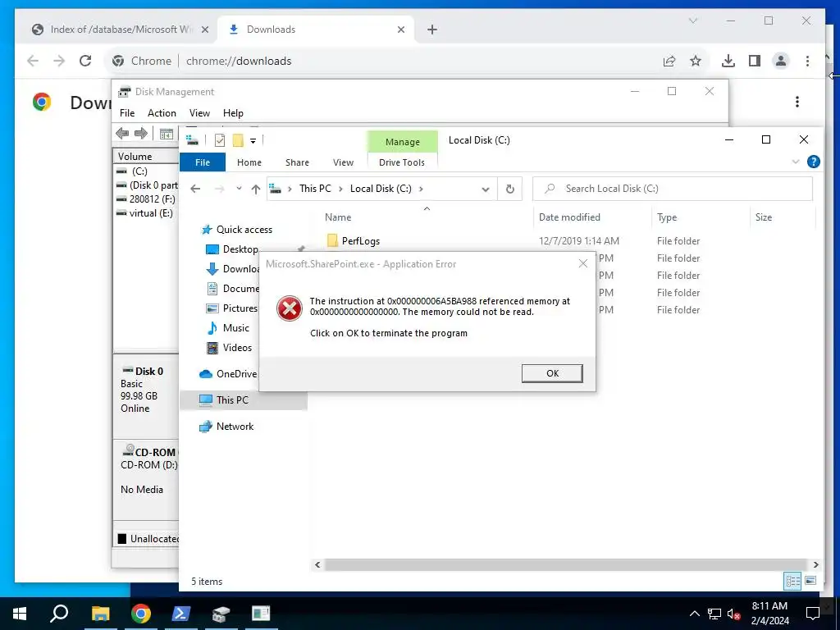Sort by Date modified column
Screen dimensions: 840x630
click(569, 217)
